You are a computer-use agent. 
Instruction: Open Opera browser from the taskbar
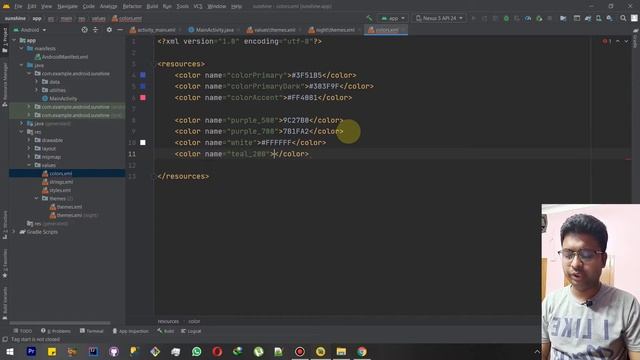[x=217, y=351]
